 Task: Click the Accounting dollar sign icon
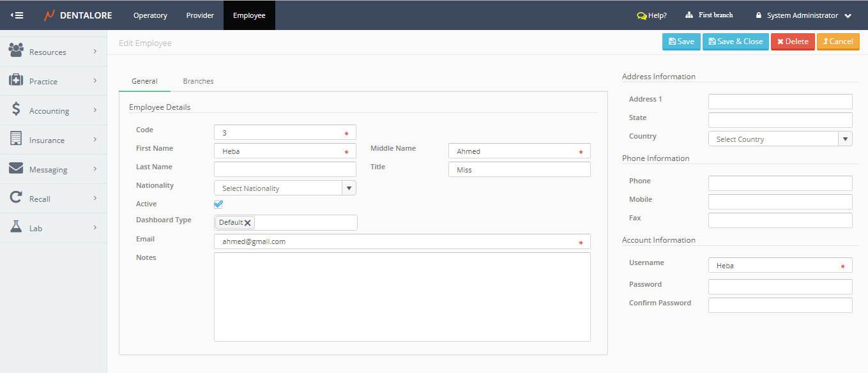tap(16, 109)
